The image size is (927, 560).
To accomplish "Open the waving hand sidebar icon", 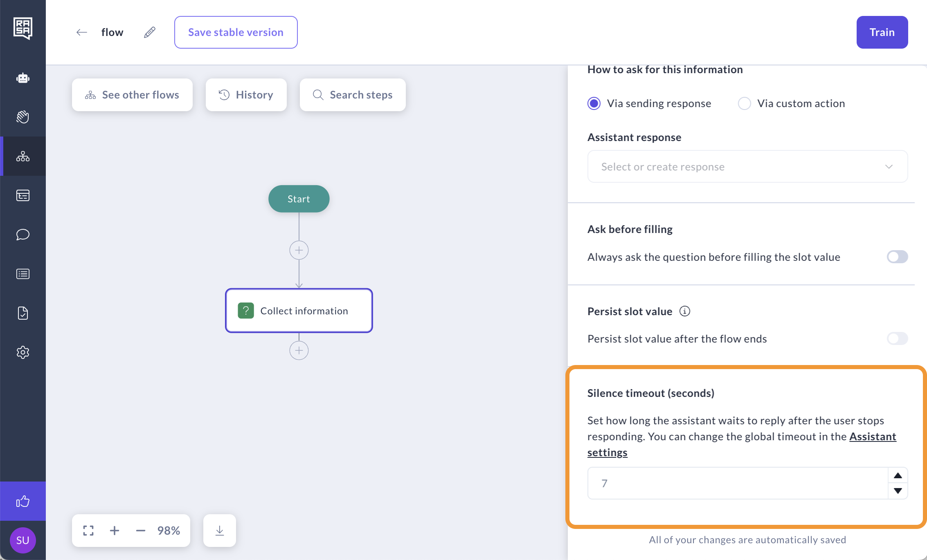I will click(23, 117).
